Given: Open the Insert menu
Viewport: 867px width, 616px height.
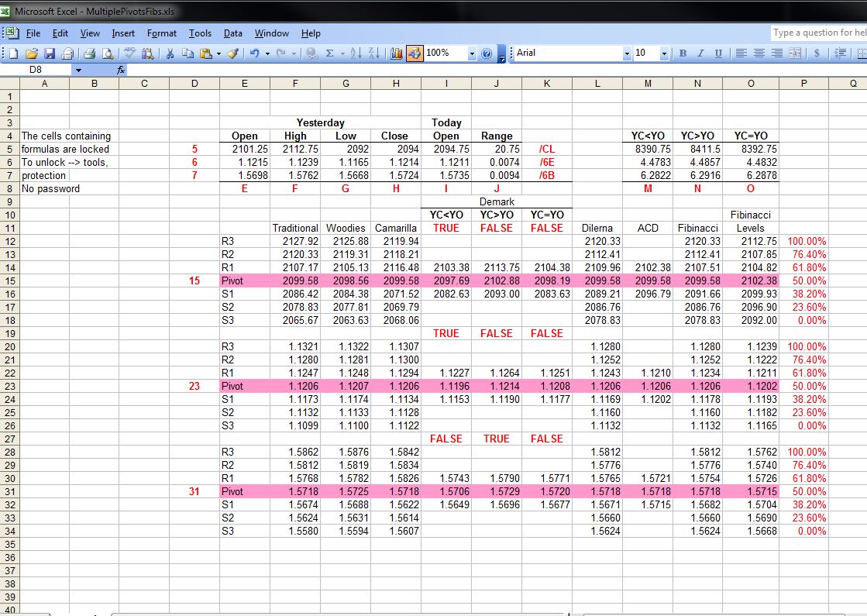Looking at the screenshot, I should point(122,33).
